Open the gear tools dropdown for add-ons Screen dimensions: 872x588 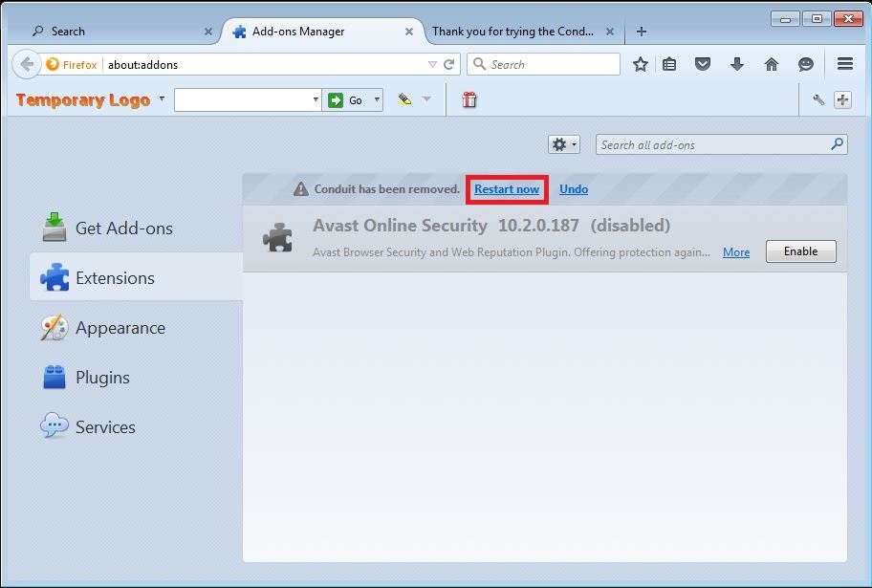pyautogui.click(x=564, y=144)
